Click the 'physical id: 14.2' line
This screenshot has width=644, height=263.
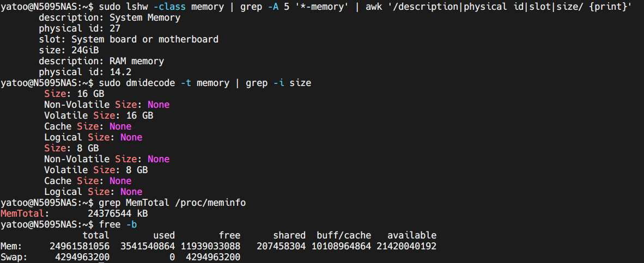tap(85, 72)
